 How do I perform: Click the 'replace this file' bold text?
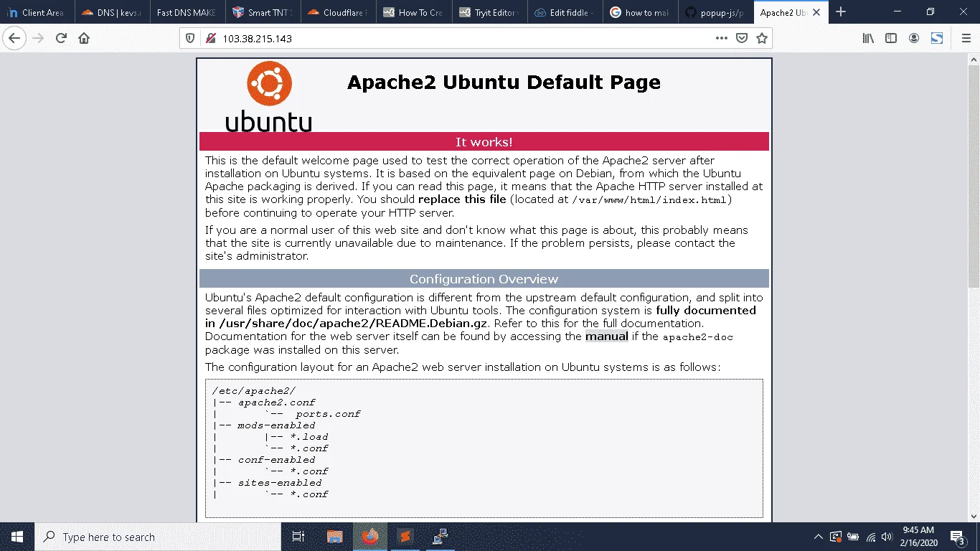coord(462,199)
